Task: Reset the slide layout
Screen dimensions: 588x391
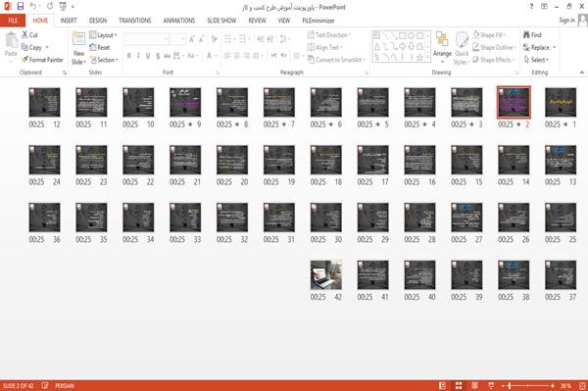Action: (100, 47)
